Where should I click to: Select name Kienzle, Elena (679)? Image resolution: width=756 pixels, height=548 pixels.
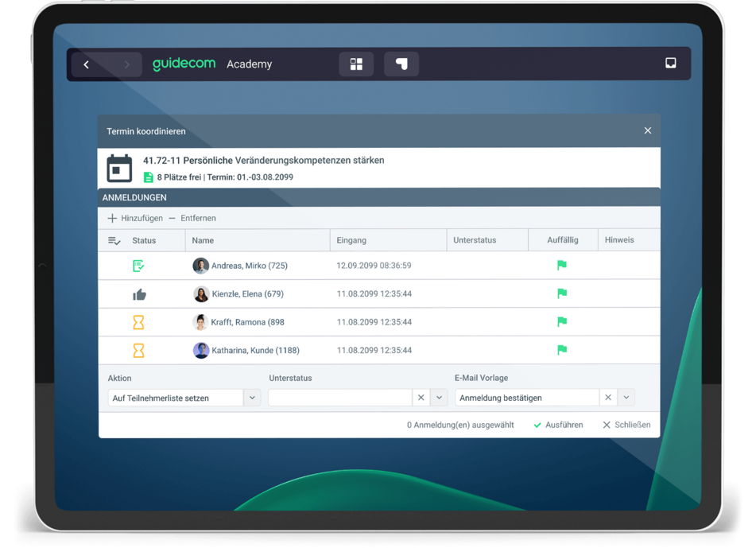[248, 293]
